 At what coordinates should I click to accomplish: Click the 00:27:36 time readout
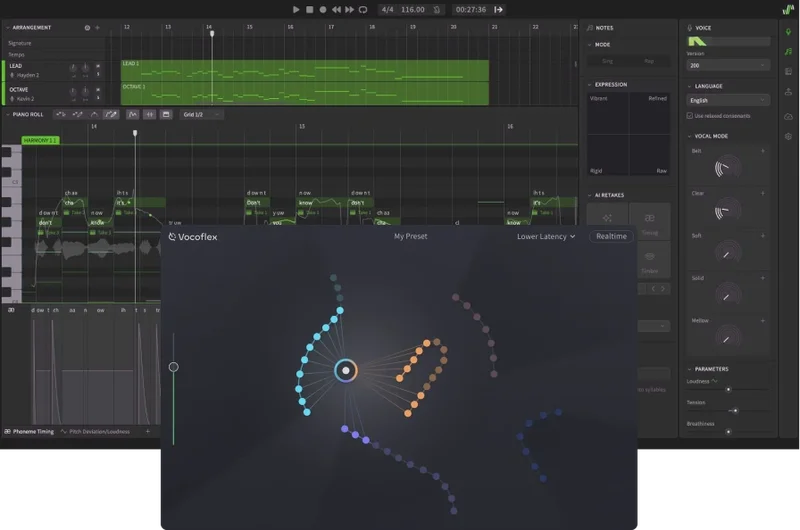click(470, 9)
